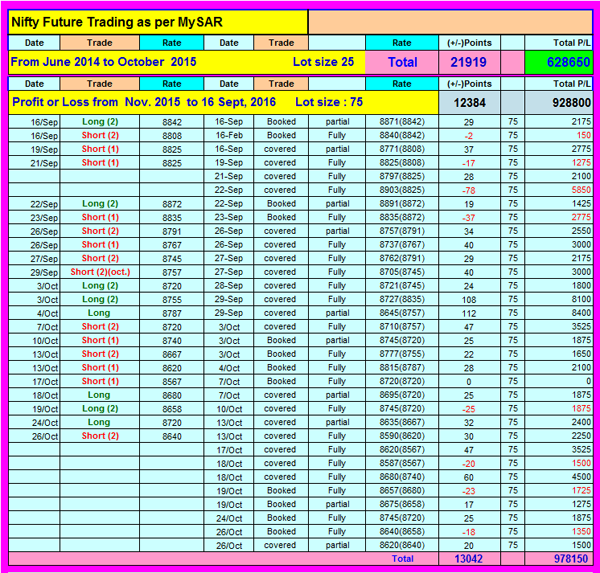Click the rate cell 8797(8825)
Screen dimensions: 600x573
point(402,176)
